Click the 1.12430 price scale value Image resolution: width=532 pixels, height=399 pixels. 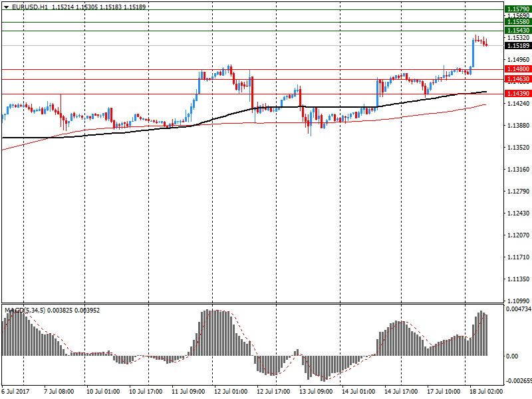518,213
